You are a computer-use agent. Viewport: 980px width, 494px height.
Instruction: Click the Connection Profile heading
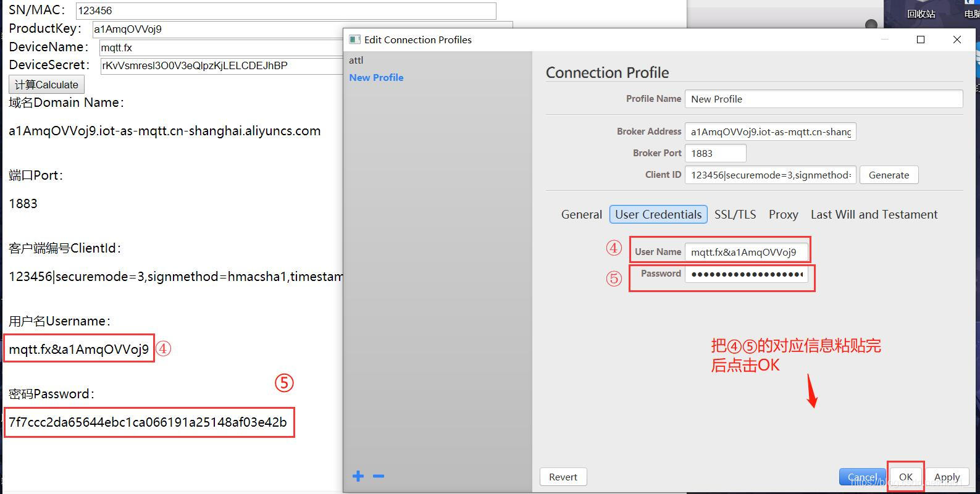point(607,72)
